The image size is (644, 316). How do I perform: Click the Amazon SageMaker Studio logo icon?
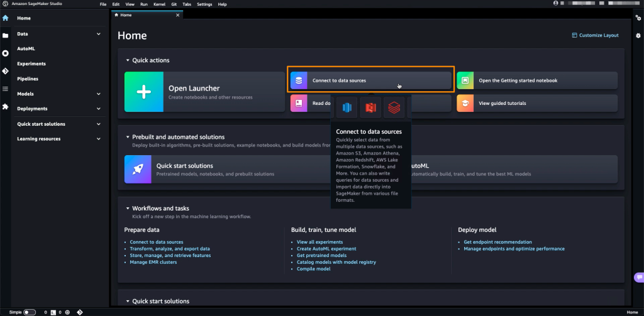point(5,4)
